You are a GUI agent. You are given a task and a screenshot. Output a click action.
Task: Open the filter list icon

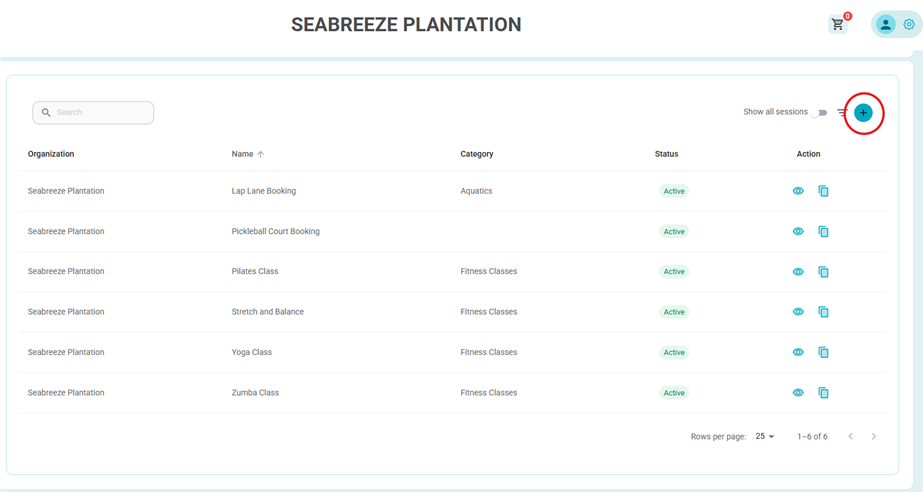842,112
